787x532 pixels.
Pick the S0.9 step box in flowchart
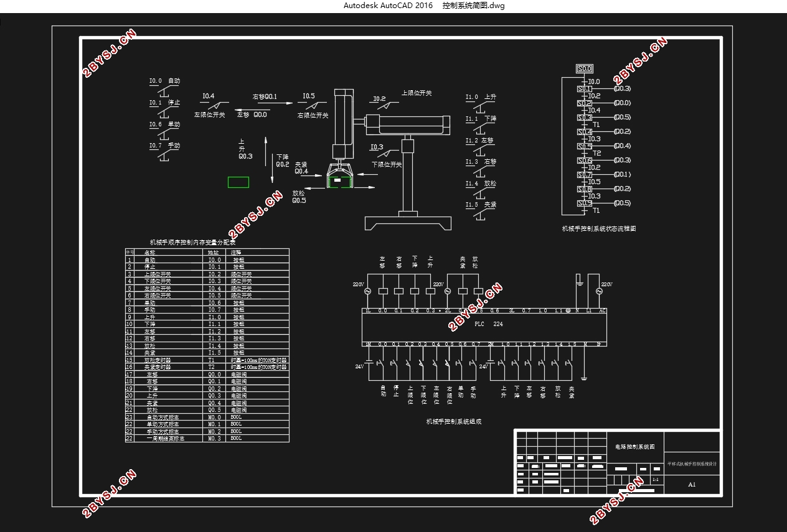[585, 203]
